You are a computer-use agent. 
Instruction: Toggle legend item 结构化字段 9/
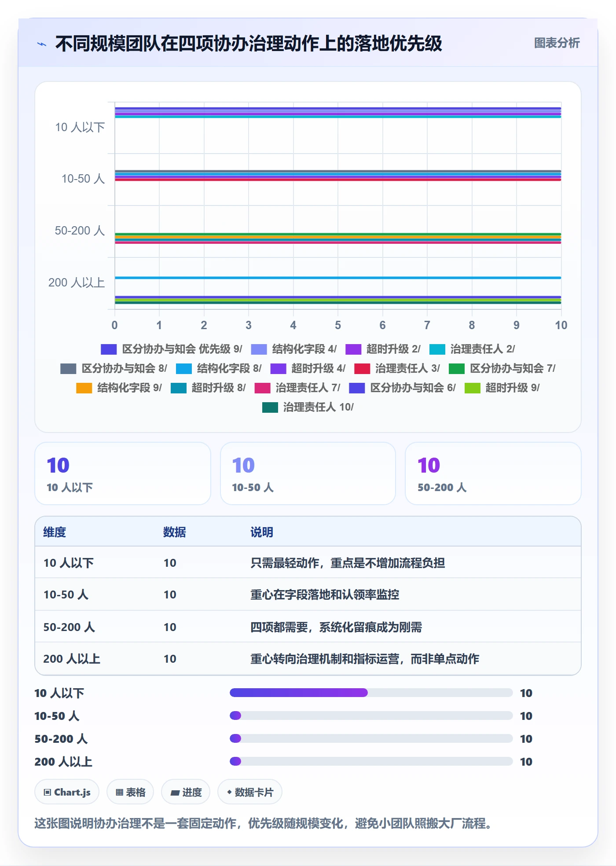click(119, 388)
